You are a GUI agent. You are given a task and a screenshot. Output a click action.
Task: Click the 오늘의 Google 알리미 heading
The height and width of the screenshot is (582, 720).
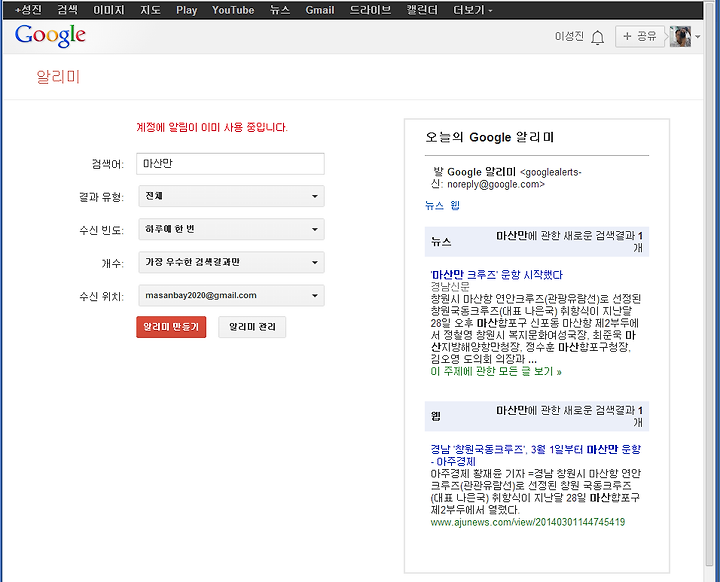[489, 137]
